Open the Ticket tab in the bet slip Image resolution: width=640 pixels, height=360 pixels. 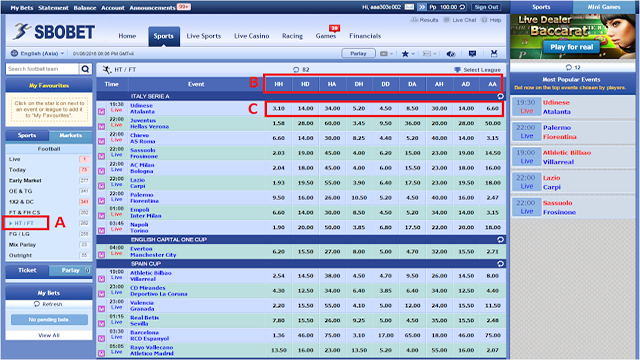coord(27,270)
